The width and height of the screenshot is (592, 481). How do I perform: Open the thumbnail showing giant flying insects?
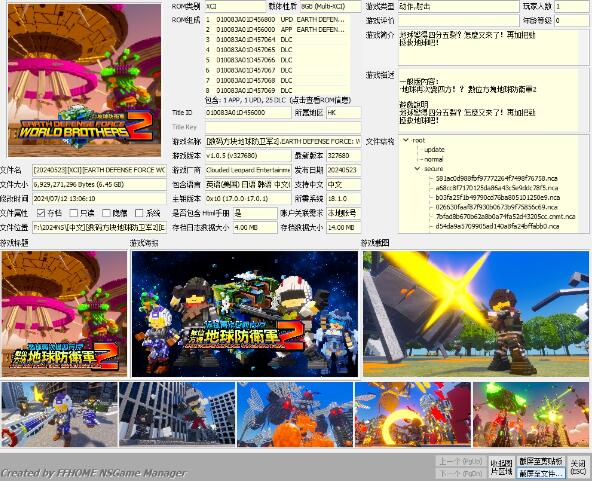click(x=295, y=414)
